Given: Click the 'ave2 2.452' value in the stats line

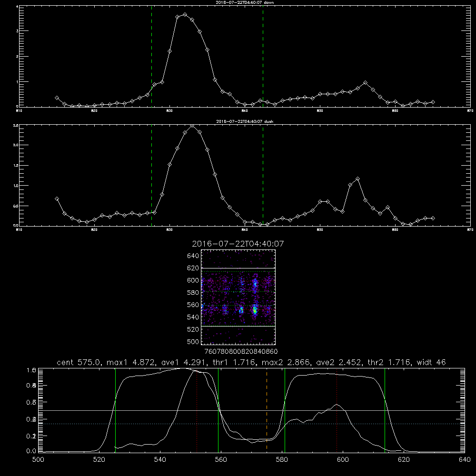Looking at the screenshot, I should tap(337, 362).
